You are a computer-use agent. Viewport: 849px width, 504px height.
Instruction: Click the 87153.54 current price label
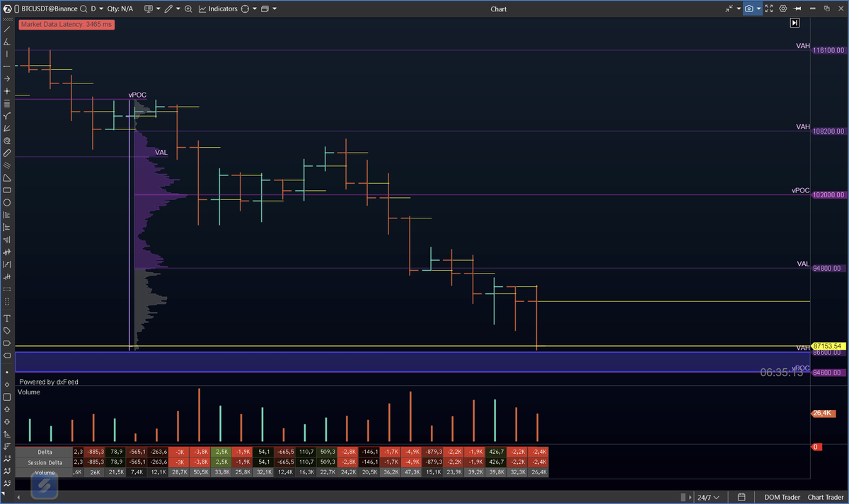tap(828, 346)
